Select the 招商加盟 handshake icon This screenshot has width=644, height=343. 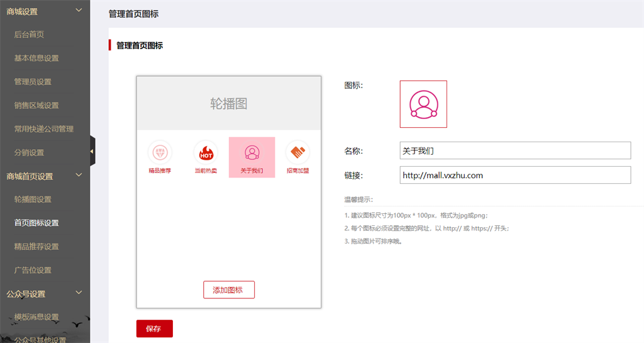(297, 152)
